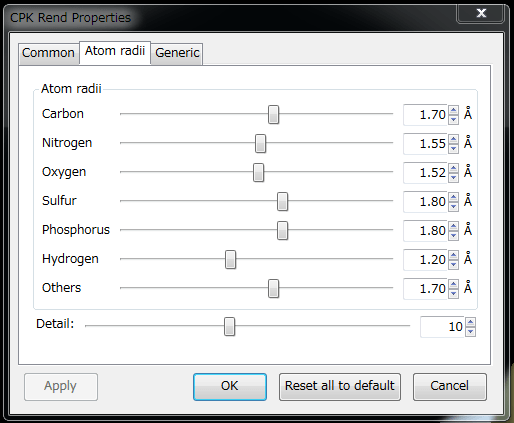Decrease Sulfur radius using spinner down arrow
Image resolution: width=514 pixels, height=423 pixels.
[x=453, y=206]
